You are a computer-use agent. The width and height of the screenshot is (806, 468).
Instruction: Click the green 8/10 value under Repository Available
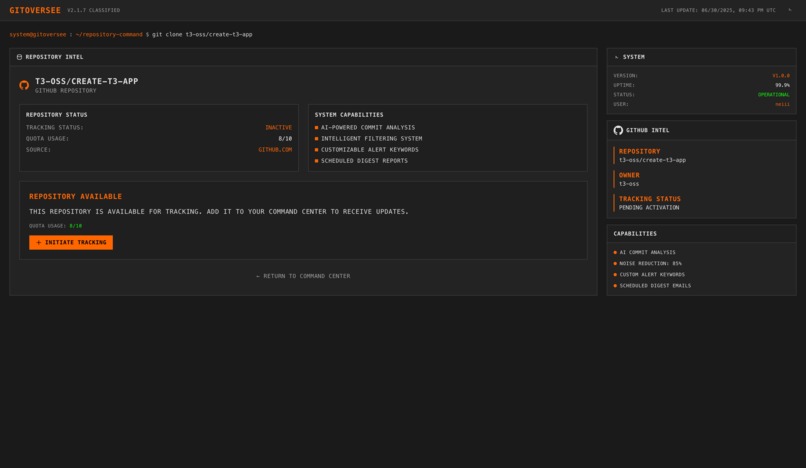tap(76, 226)
